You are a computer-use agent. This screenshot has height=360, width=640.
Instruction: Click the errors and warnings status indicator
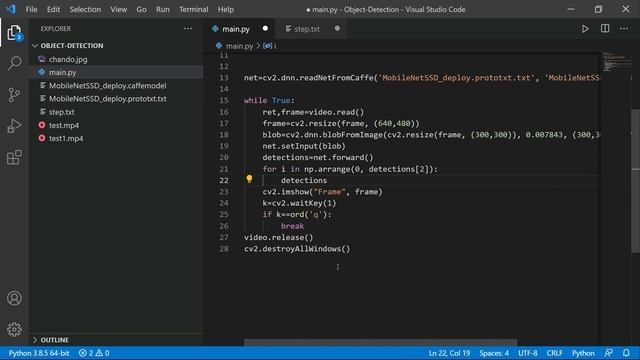(94, 353)
